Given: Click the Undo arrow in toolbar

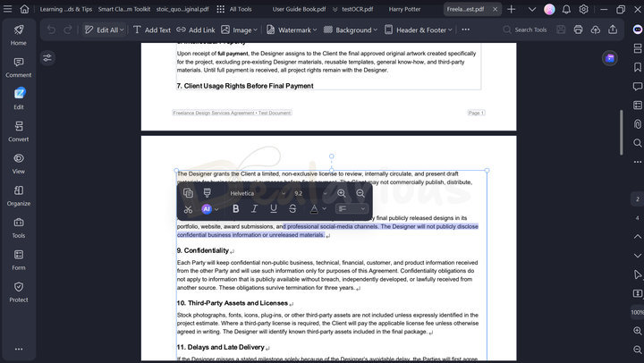Looking at the screenshot, I should (x=51, y=30).
